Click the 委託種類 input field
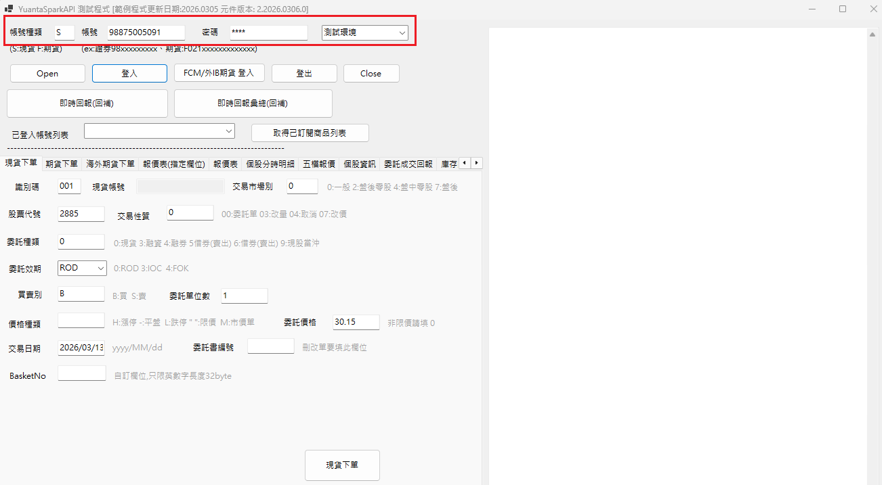The image size is (882, 487). click(x=81, y=242)
